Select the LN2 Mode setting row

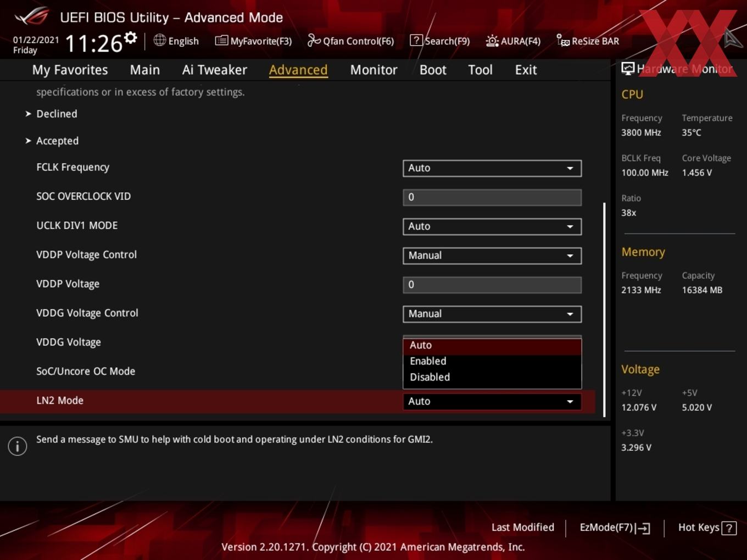pyautogui.click(x=297, y=401)
